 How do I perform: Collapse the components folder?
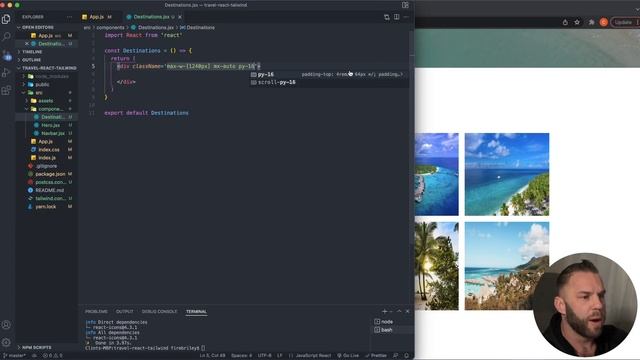coord(51,109)
